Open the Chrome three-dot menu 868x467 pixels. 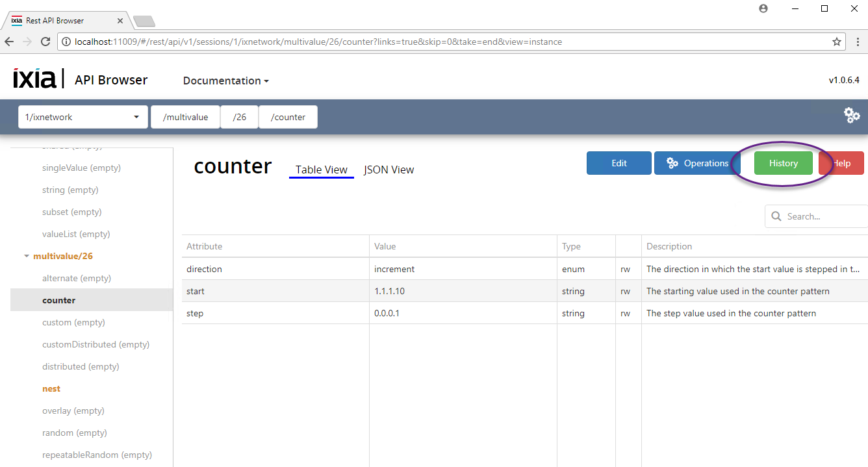[x=858, y=42]
